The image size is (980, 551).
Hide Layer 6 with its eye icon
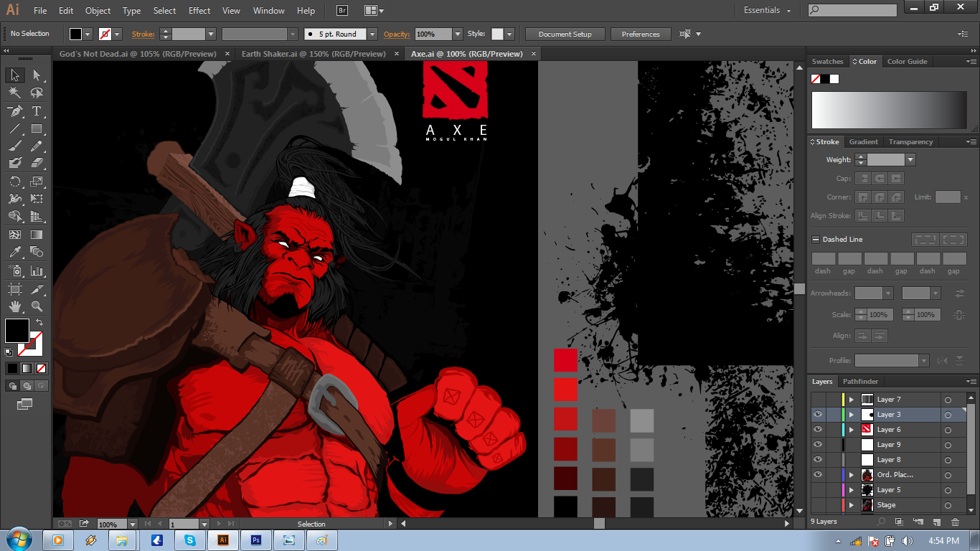[818, 429]
